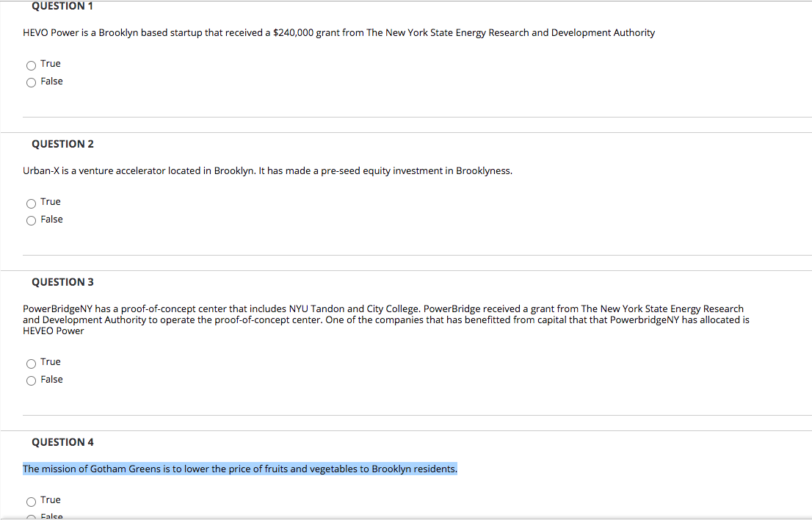This screenshot has width=812, height=520.
Task: Click the QUESTION 1 heading
Action: [x=62, y=6]
